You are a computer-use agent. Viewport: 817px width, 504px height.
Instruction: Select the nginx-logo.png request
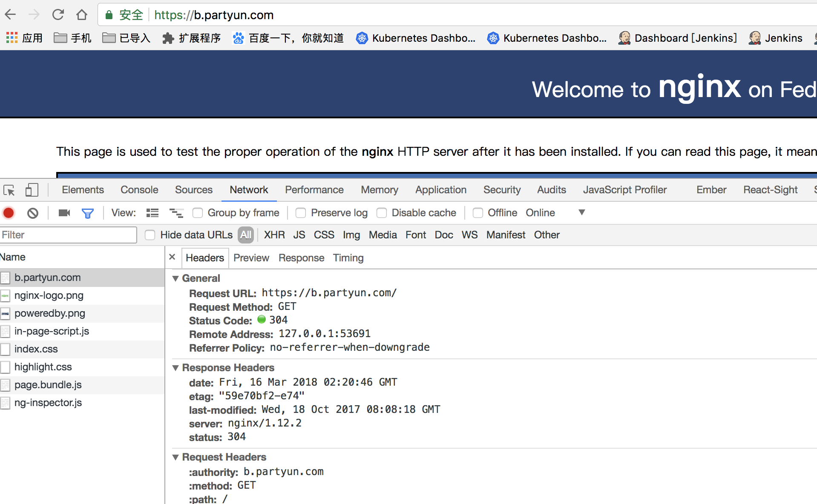(x=82, y=295)
